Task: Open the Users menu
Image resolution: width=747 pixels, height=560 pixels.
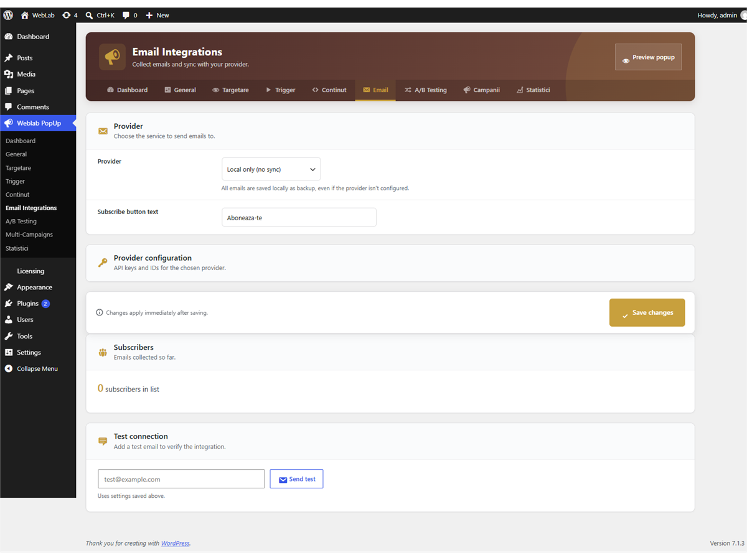Action: (x=38, y=320)
